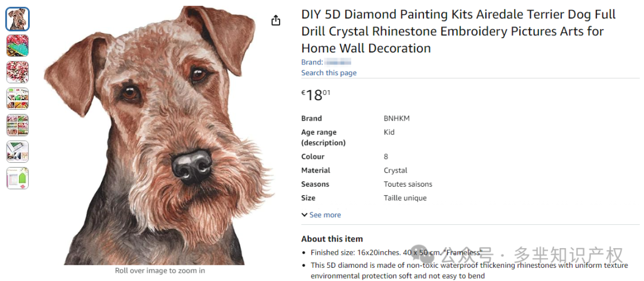Select the sixth gallery thumbnail image
The height and width of the screenshot is (281, 644).
click(x=17, y=152)
